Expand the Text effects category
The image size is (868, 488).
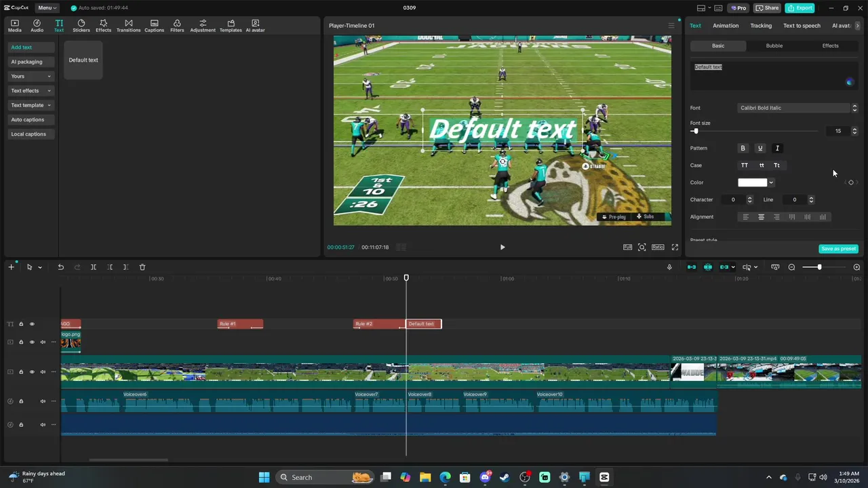pyautogui.click(x=31, y=91)
